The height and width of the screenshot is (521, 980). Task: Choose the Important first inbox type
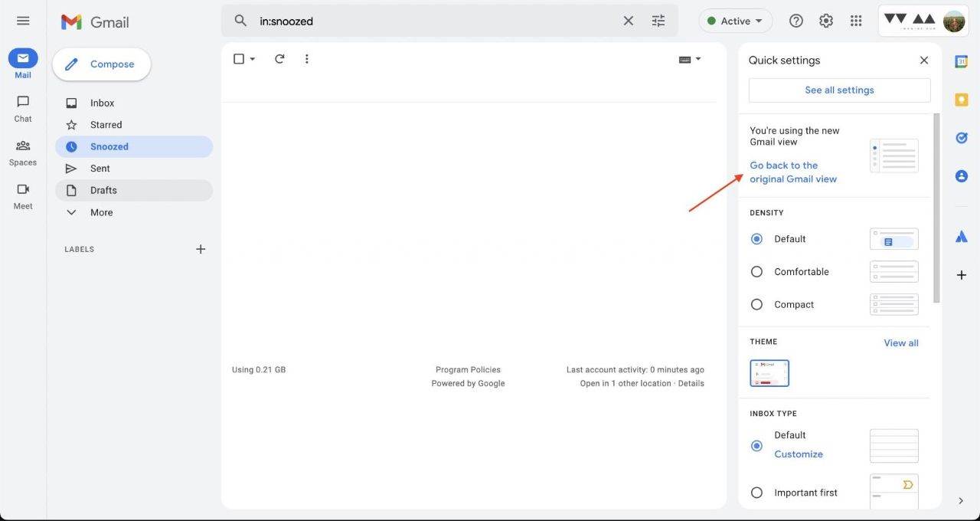(x=756, y=492)
